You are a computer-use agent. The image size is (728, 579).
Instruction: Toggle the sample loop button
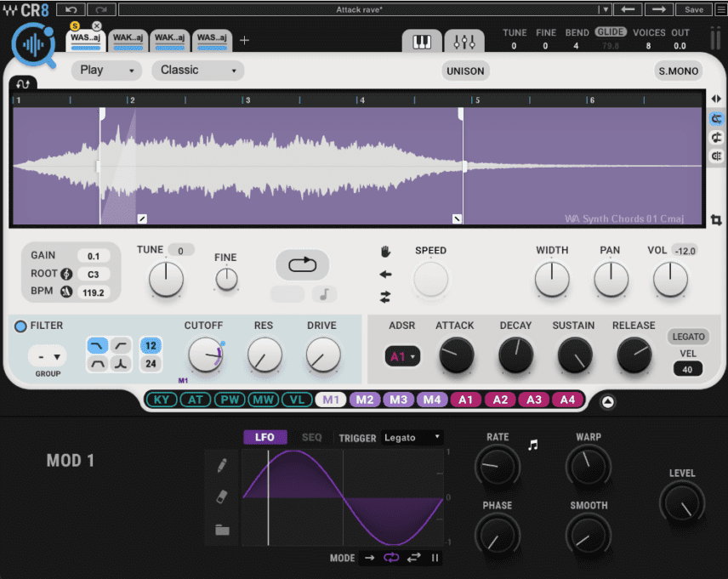[303, 264]
